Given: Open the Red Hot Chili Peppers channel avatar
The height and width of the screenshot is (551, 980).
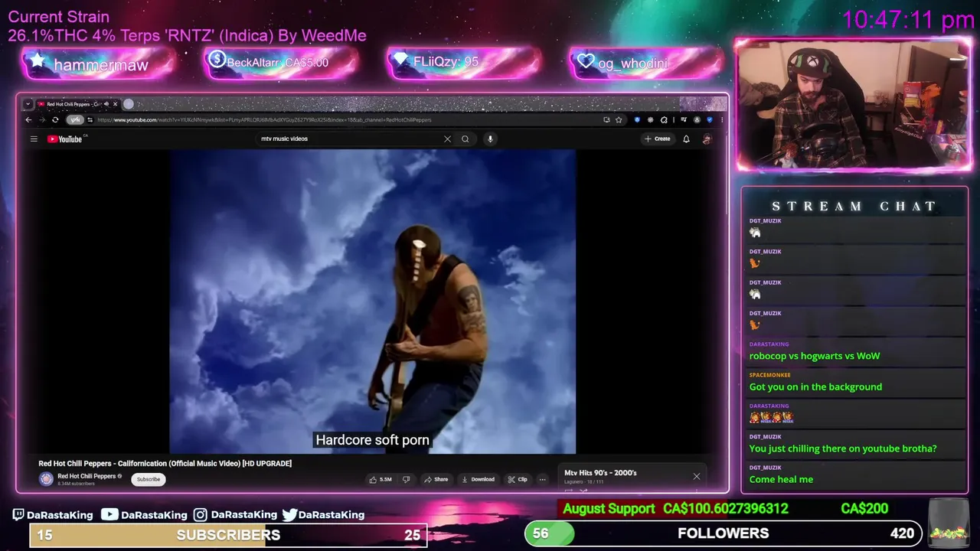Looking at the screenshot, I should point(46,479).
